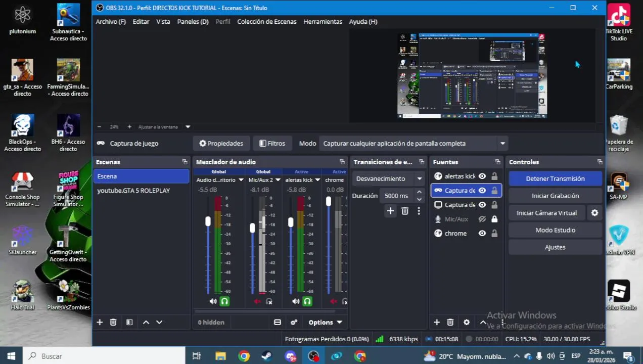
Task: Move scene up with arrow icon
Action: pos(146,322)
